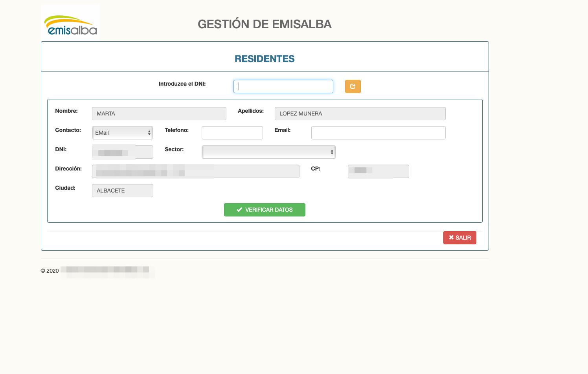Click the Emisalba logo
This screenshot has width=588, height=374.
(70, 23)
